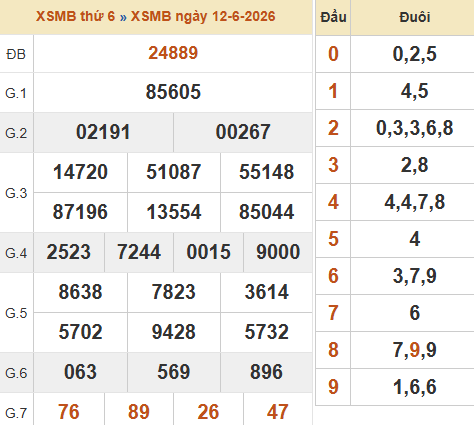Click the Đuôi column header

pyautogui.click(x=415, y=17)
